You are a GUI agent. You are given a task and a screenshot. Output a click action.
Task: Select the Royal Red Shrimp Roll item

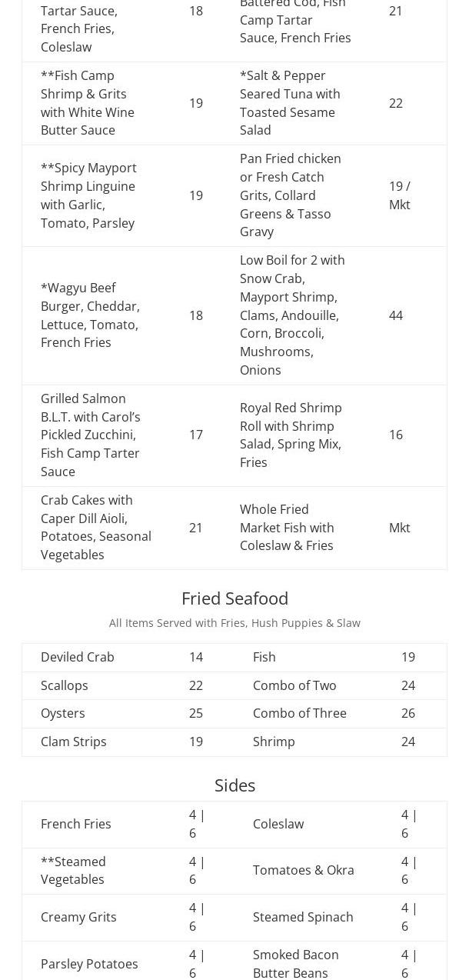tap(291, 435)
